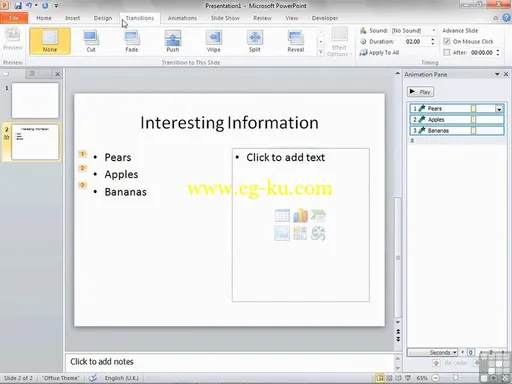Image resolution: width=512 pixels, height=384 pixels.
Task: Apply the Wipe transition
Action: tap(214, 41)
